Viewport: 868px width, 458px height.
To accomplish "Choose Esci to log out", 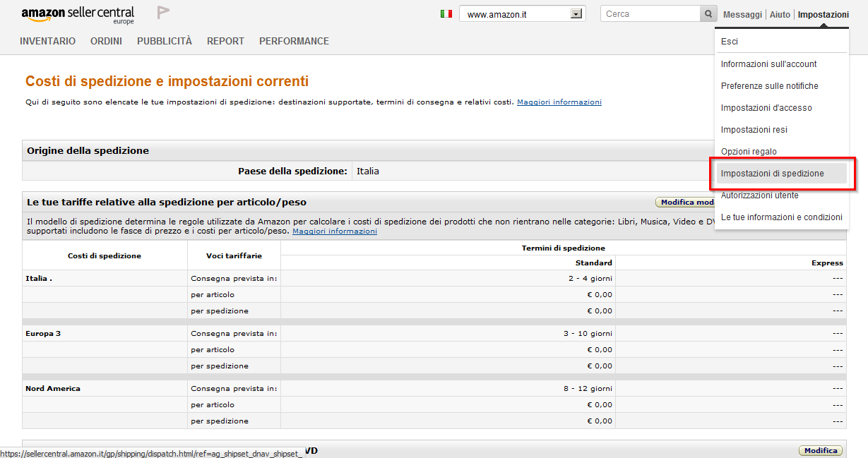I will (x=730, y=42).
